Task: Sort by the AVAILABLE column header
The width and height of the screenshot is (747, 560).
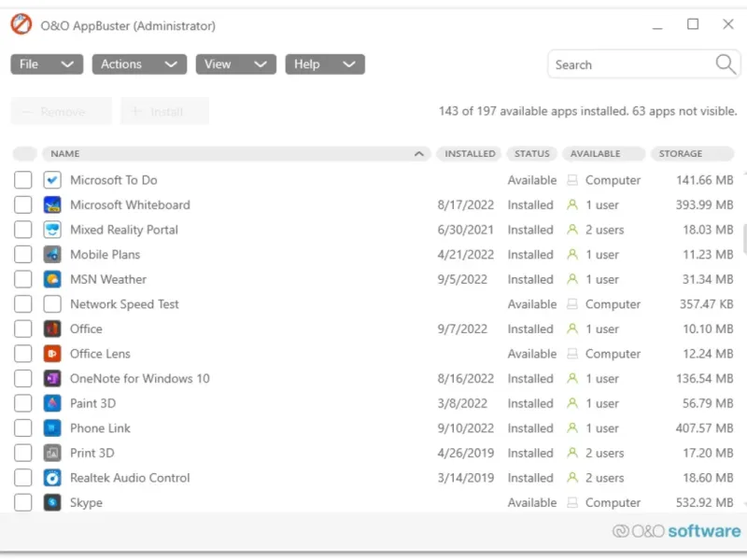Action: pyautogui.click(x=603, y=154)
